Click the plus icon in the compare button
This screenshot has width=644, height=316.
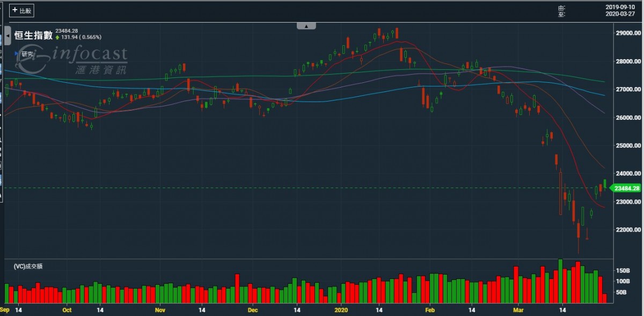(15, 10)
